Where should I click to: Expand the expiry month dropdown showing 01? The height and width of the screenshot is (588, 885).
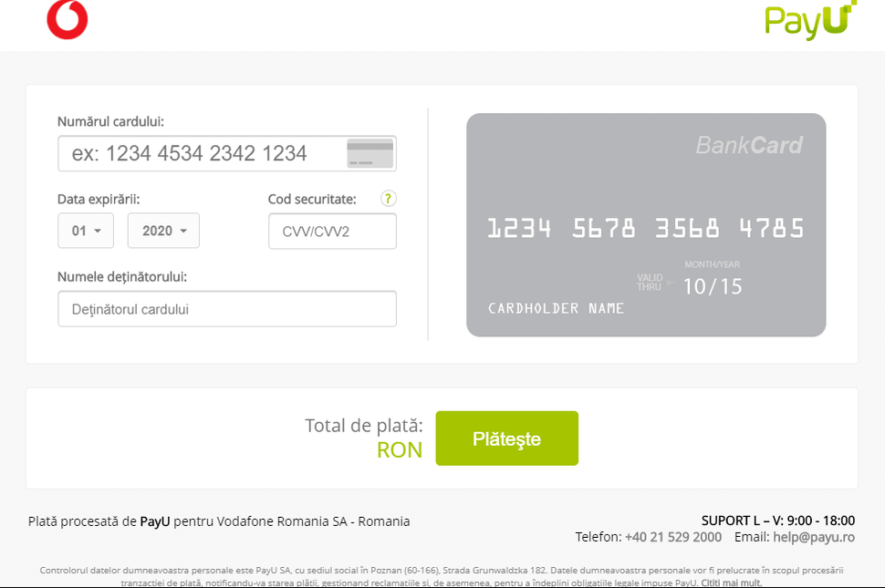86,231
